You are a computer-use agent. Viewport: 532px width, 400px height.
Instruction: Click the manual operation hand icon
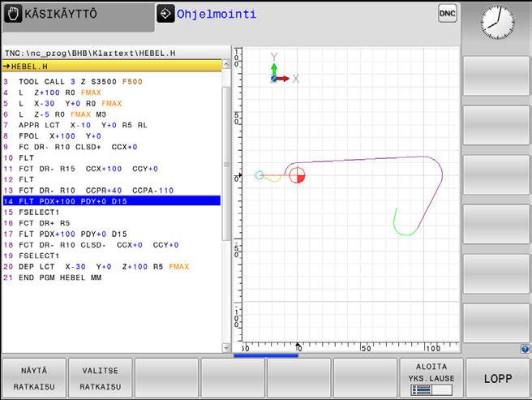[x=13, y=15]
